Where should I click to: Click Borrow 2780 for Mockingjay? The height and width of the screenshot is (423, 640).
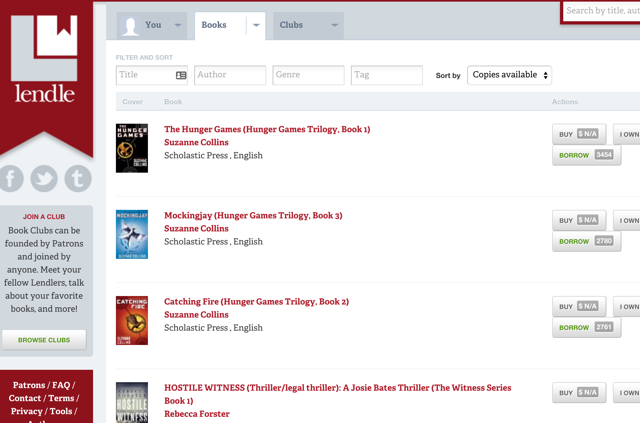click(587, 241)
